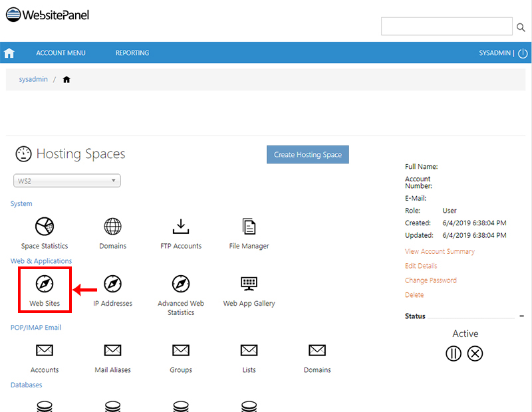Click the Create Hosting Space button
The width and height of the screenshot is (532, 412).
307,154
